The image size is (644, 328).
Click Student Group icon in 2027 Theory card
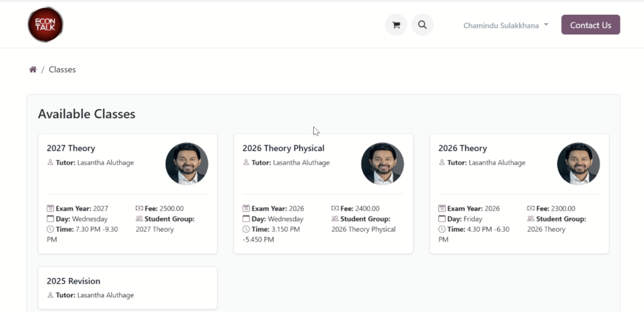[139, 219]
